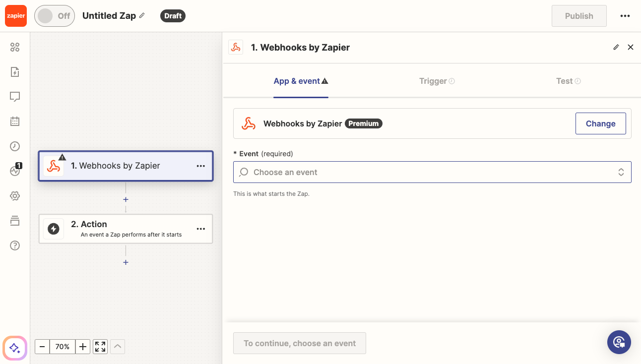Click the To continue, choose an event button
The image size is (641, 364).
(300, 343)
